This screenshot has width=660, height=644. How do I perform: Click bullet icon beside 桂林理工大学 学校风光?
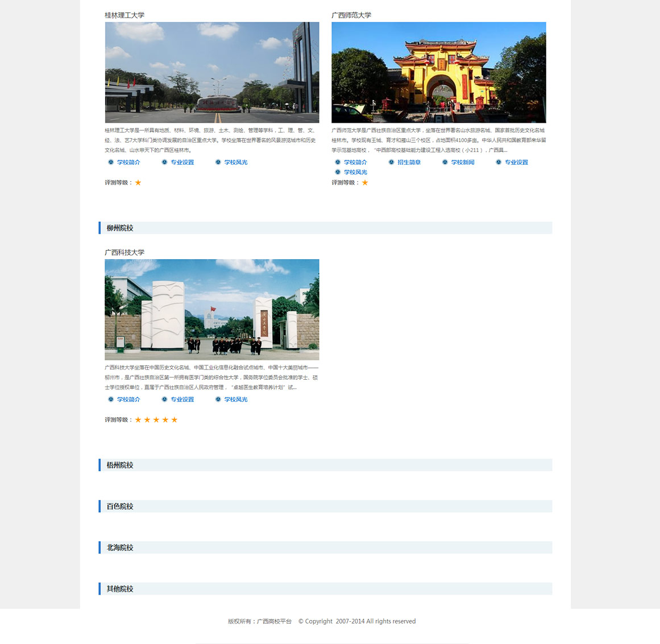(218, 162)
